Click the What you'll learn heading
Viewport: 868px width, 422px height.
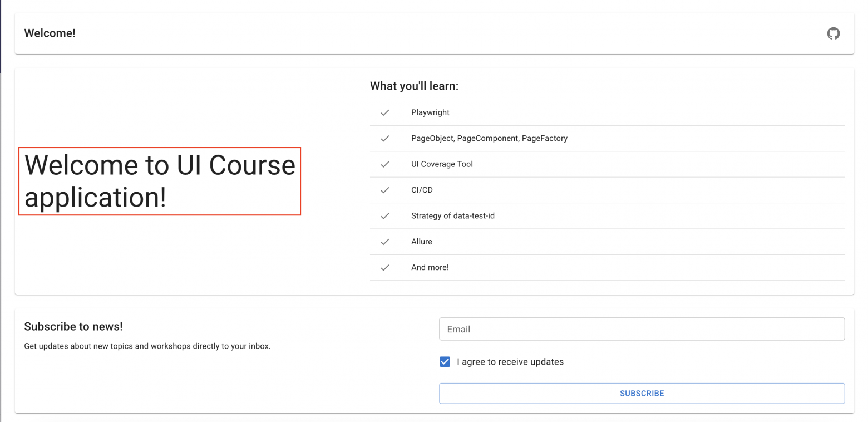(x=414, y=86)
